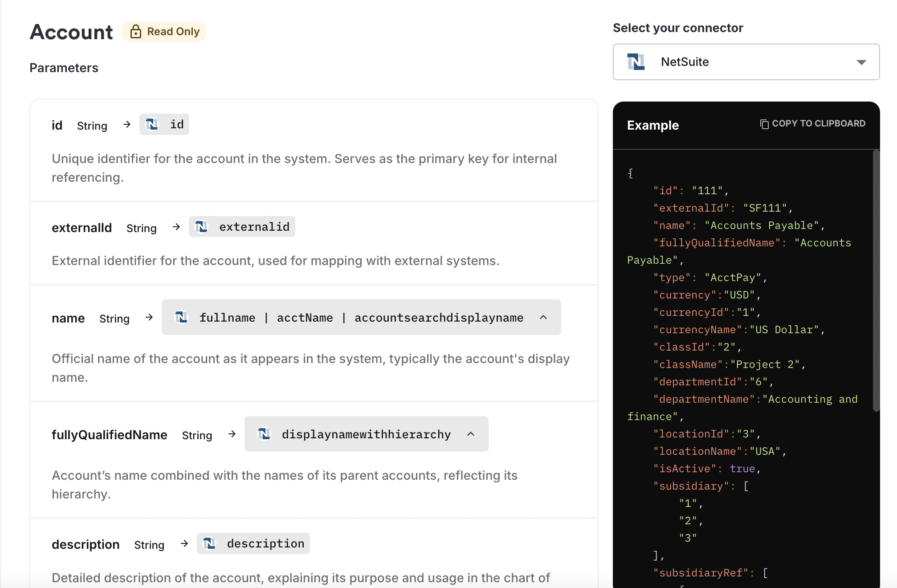Click the fullyQualifiedName parameter name
Screen dimensions: 897x588
coord(110,435)
